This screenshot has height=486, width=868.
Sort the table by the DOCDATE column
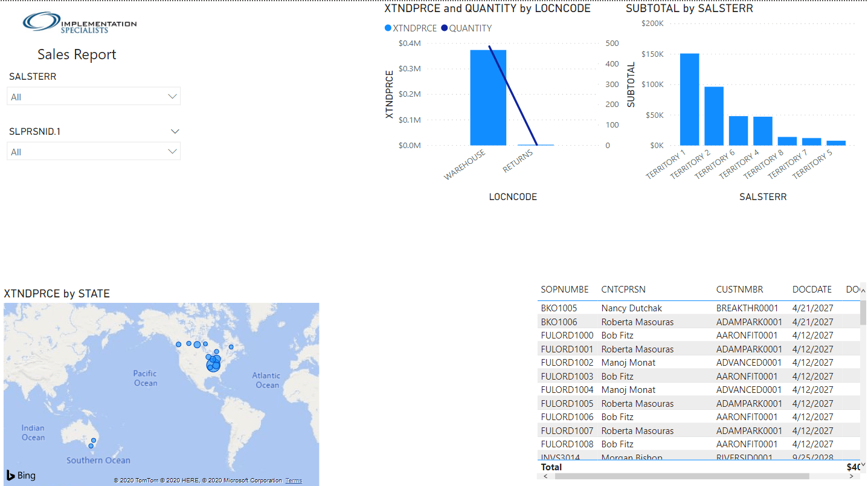(812, 290)
